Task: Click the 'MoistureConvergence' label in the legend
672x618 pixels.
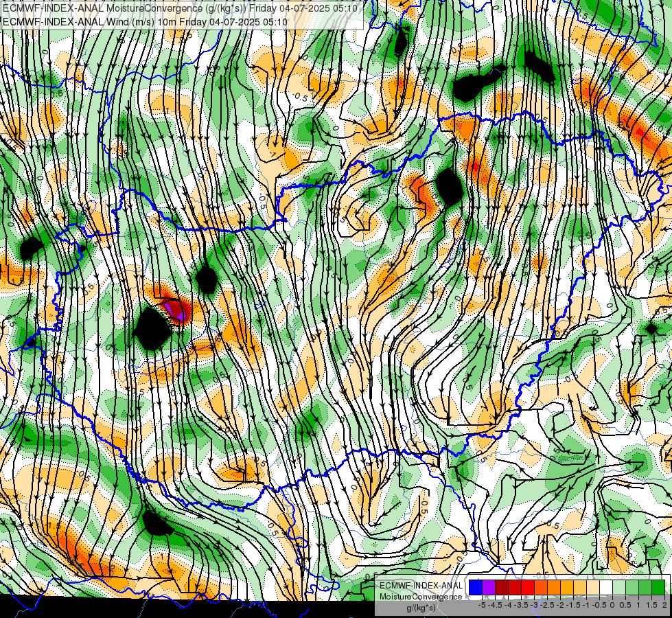Action: [421, 597]
